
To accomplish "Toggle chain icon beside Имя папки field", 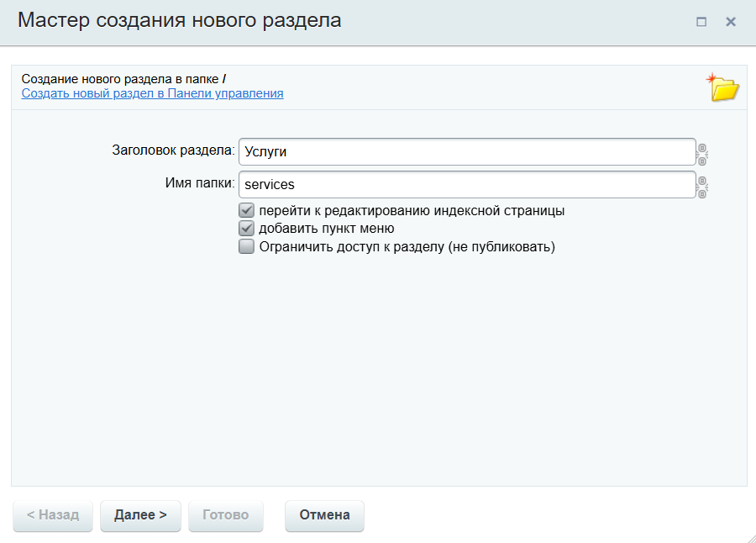I will pos(702,187).
